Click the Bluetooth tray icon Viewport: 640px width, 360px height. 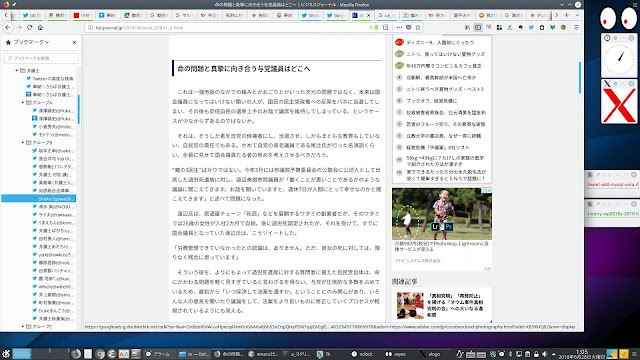click(x=510, y=354)
